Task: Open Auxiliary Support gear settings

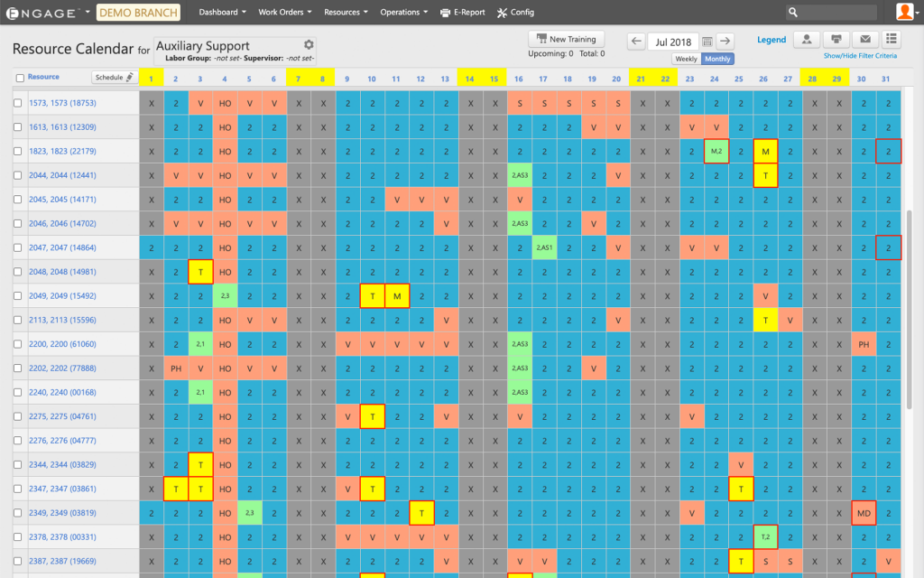Action: [x=309, y=45]
